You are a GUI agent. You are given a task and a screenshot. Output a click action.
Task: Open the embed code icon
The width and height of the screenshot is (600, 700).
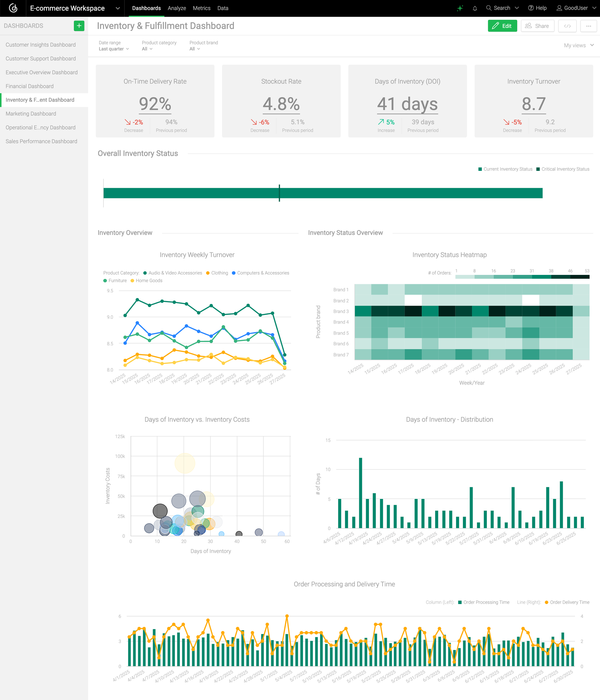(x=567, y=26)
